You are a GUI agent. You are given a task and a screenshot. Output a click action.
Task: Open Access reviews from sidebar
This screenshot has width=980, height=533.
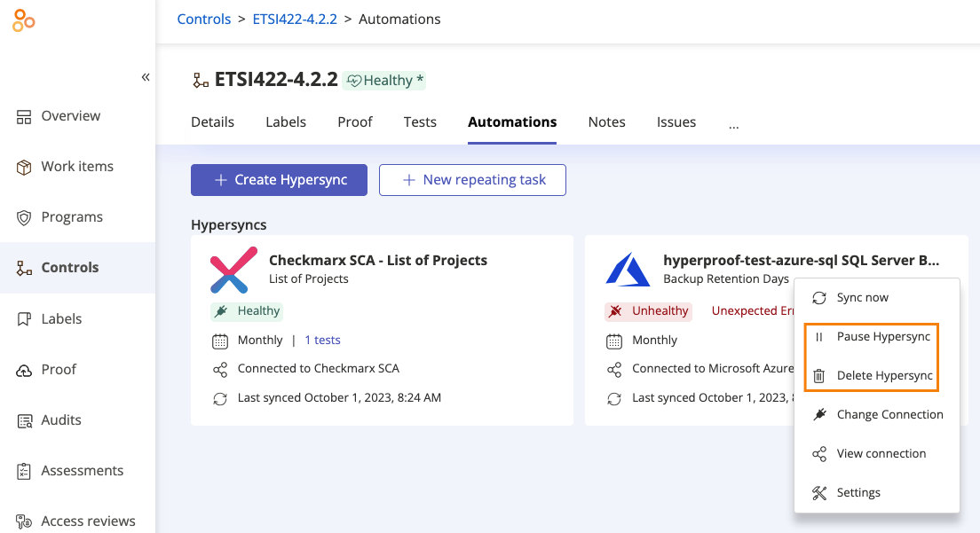click(x=88, y=521)
